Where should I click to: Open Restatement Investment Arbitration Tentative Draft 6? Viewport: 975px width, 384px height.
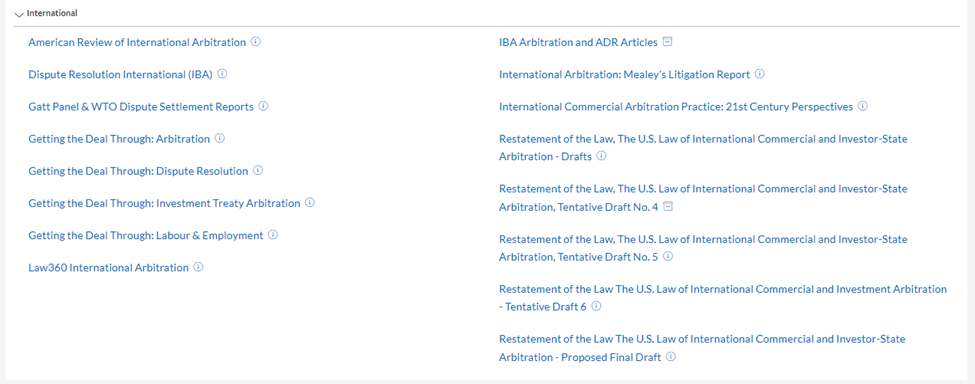tap(723, 298)
